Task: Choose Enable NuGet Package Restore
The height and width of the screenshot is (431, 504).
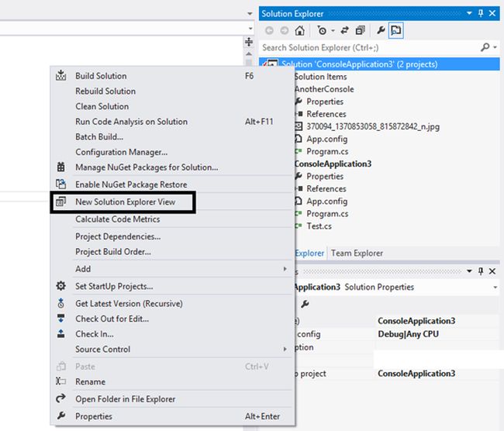Action: 173,184
